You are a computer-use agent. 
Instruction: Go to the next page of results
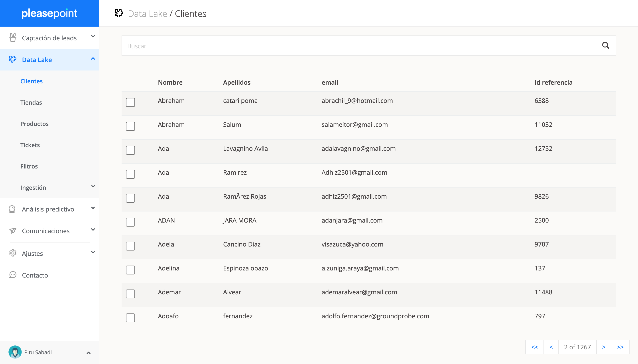[603, 347]
